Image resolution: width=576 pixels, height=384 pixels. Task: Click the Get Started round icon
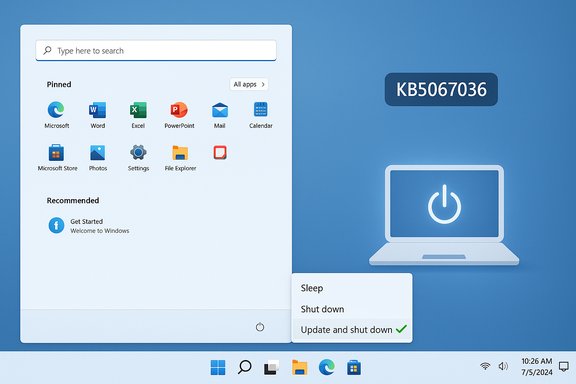[56, 225]
